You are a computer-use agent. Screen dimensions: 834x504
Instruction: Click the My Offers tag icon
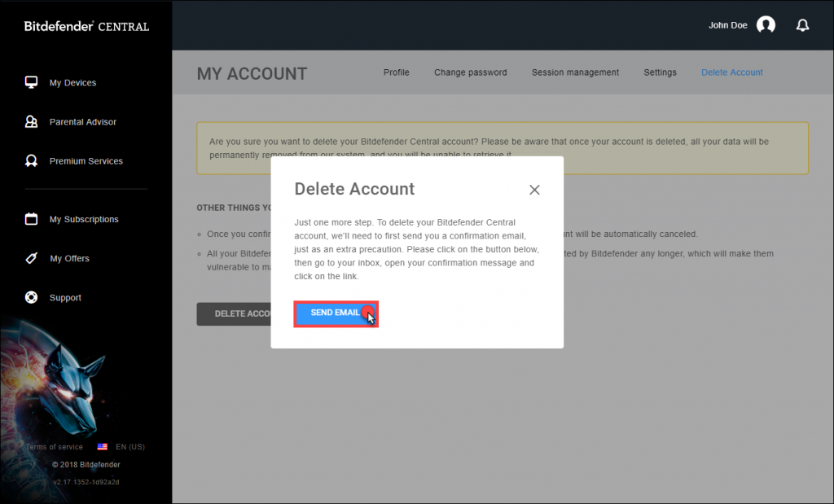(32, 258)
